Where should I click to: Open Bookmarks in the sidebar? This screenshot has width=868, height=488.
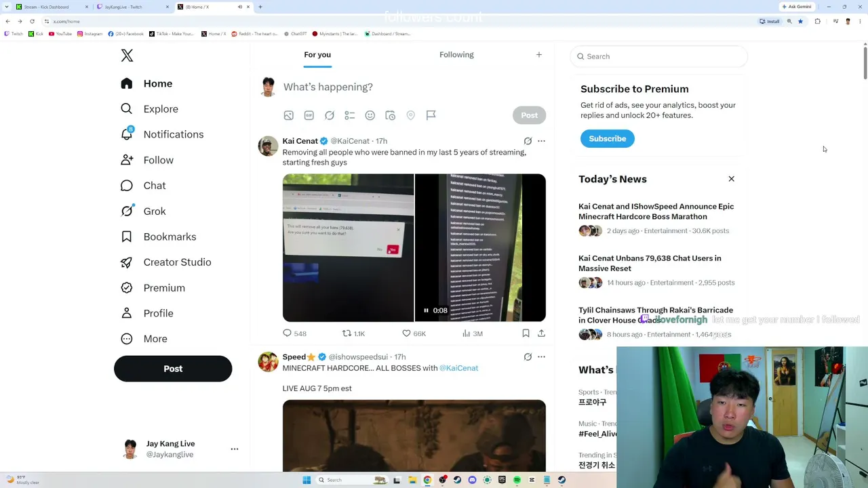158,237
